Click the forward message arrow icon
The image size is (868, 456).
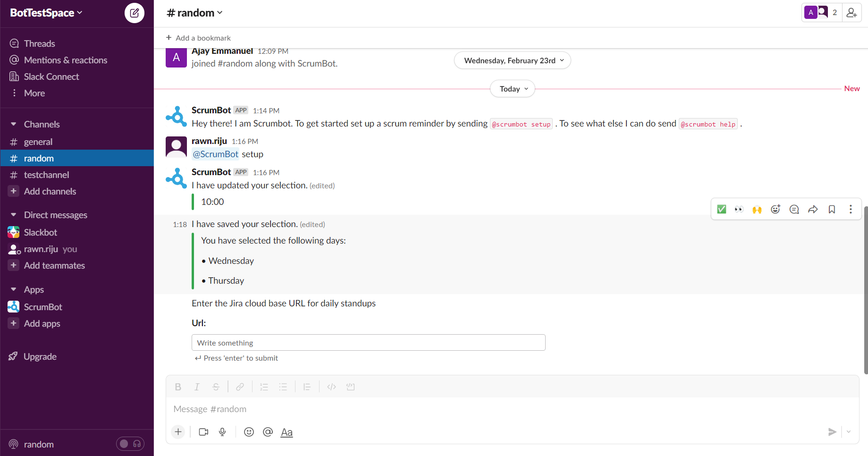click(813, 209)
